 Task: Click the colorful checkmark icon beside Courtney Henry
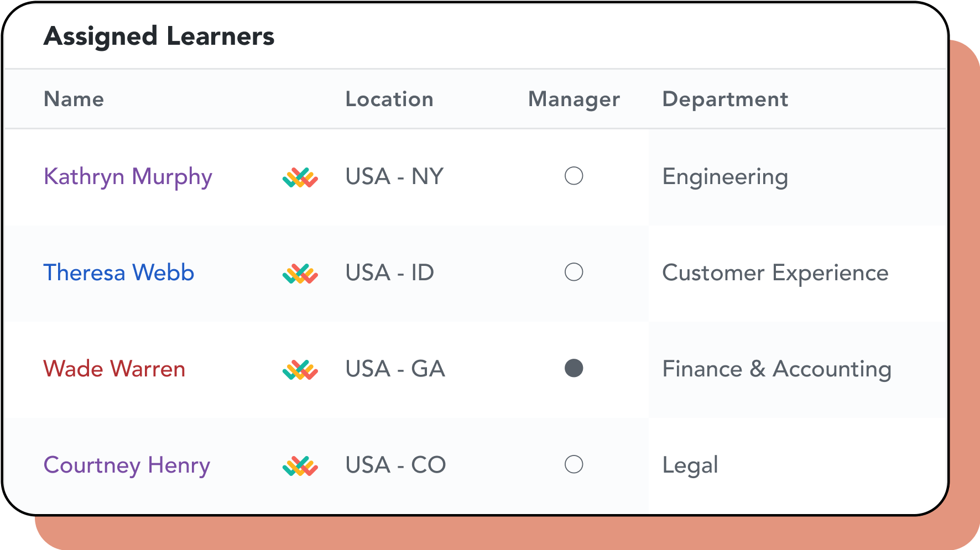(x=300, y=466)
